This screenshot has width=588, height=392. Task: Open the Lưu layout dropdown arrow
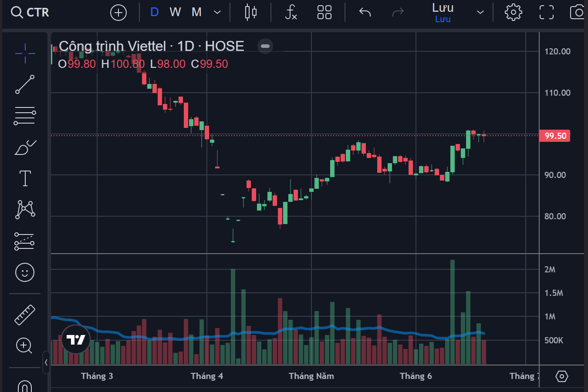480,12
